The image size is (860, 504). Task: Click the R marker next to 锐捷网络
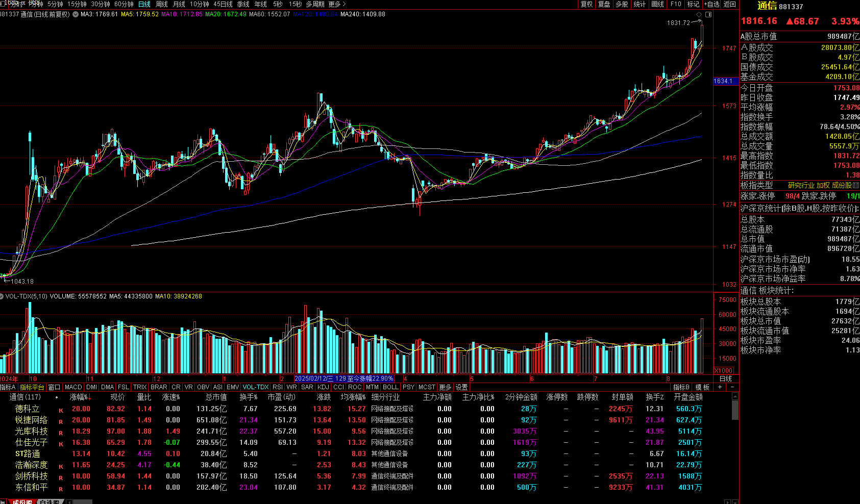[61, 421]
